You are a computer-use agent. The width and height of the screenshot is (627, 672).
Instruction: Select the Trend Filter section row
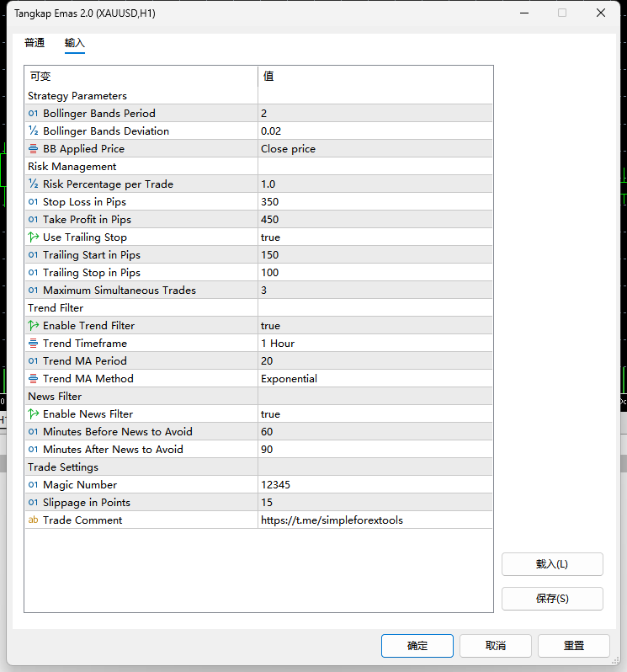[x=258, y=307]
